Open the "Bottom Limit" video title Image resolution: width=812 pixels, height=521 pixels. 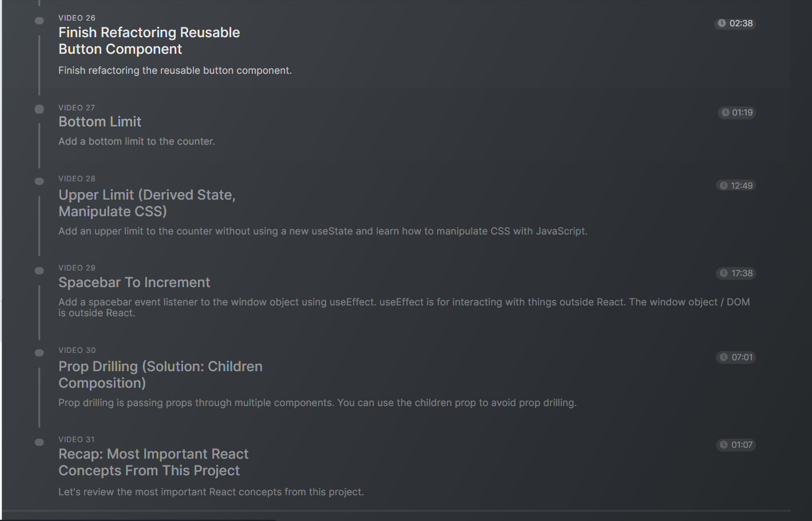pos(100,122)
